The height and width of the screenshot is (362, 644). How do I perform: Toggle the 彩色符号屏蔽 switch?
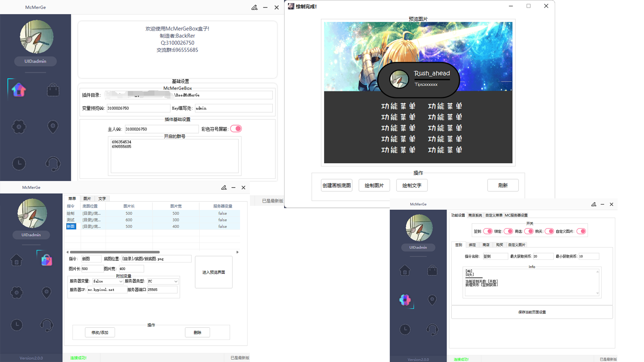point(236,129)
